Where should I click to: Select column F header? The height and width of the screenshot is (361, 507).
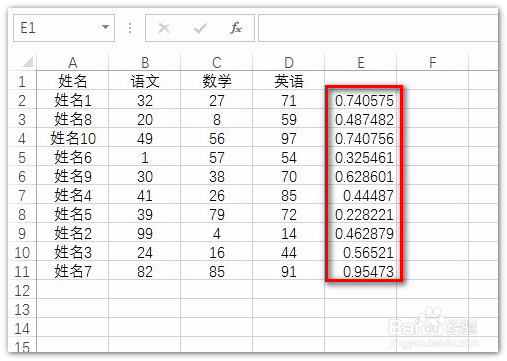coord(432,62)
